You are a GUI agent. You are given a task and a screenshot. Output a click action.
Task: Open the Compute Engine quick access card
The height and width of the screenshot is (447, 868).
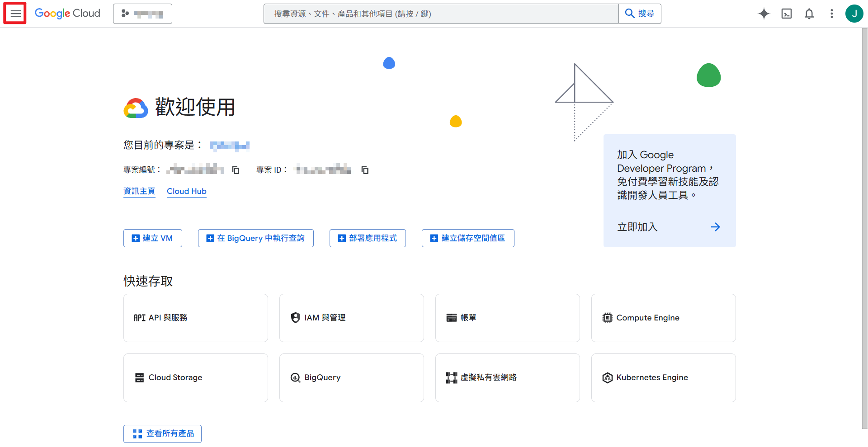[x=663, y=318]
